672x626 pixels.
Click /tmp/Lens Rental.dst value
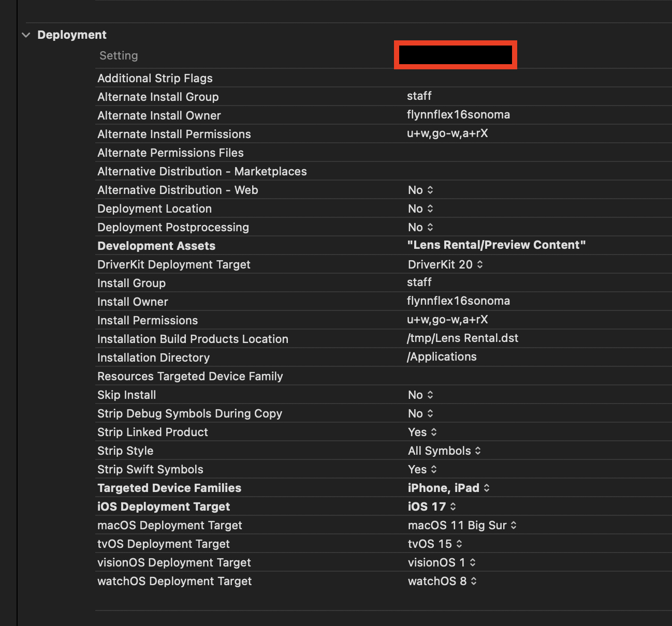pos(462,338)
